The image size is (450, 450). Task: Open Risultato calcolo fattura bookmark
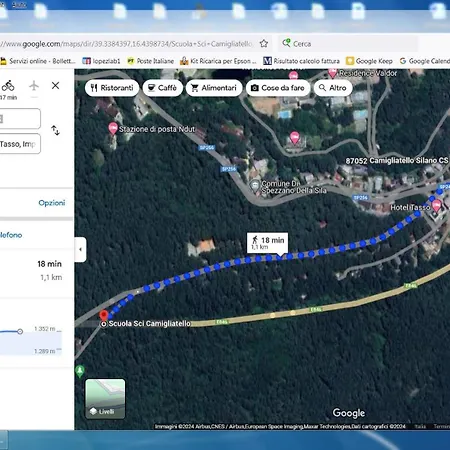(301, 61)
